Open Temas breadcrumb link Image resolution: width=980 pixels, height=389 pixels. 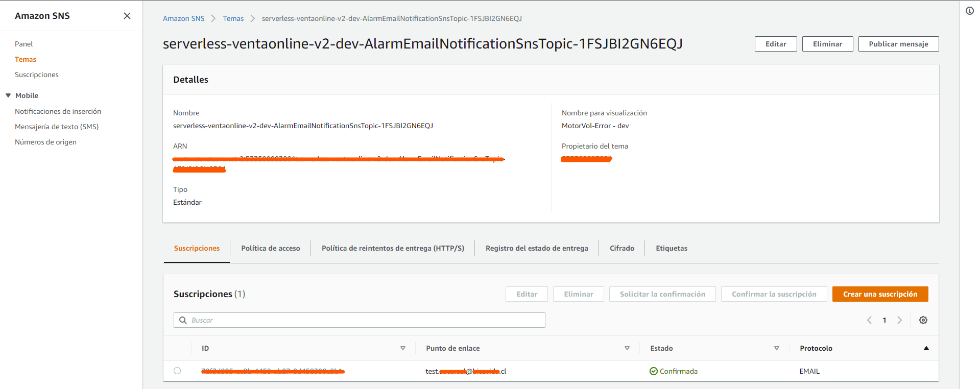pyautogui.click(x=233, y=18)
